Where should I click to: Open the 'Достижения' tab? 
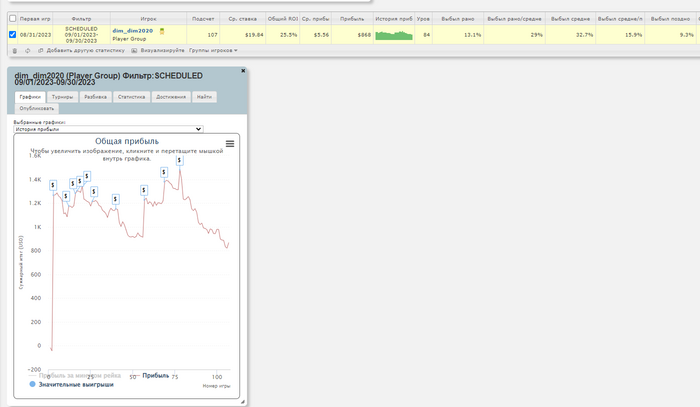(171, 97)
